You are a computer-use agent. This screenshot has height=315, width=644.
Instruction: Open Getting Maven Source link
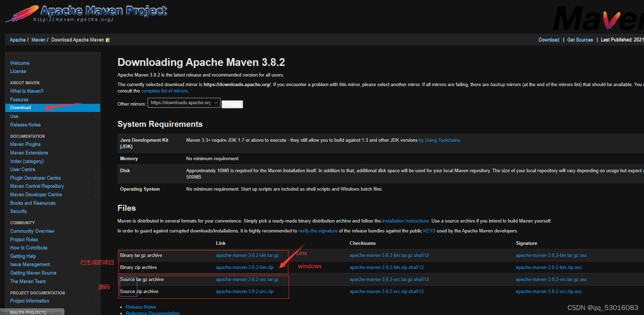tap(33, 273)
